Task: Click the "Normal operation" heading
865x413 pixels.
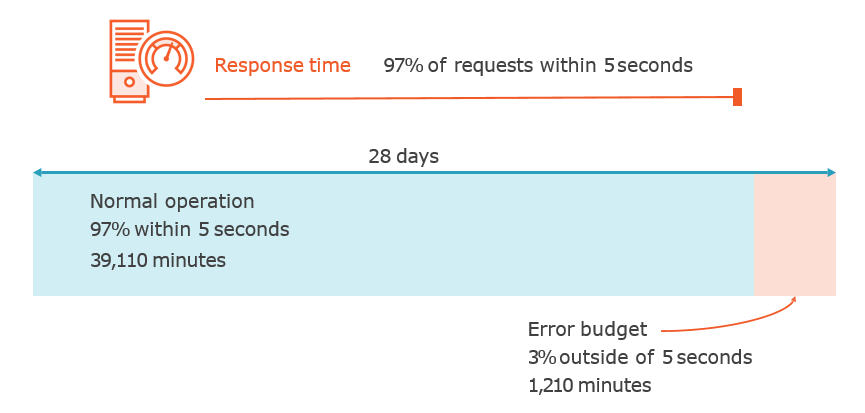Action: tap(172, 201)
